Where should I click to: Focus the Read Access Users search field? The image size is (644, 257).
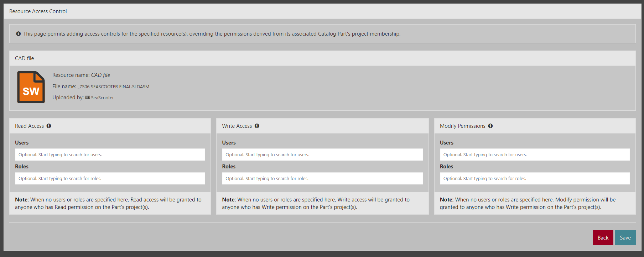click(110, 155)
